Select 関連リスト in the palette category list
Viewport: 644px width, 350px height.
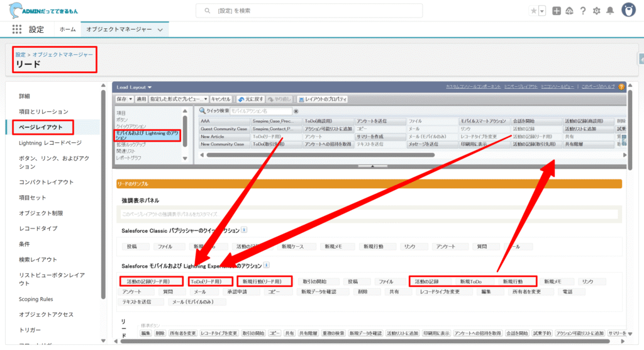[126, 151]
